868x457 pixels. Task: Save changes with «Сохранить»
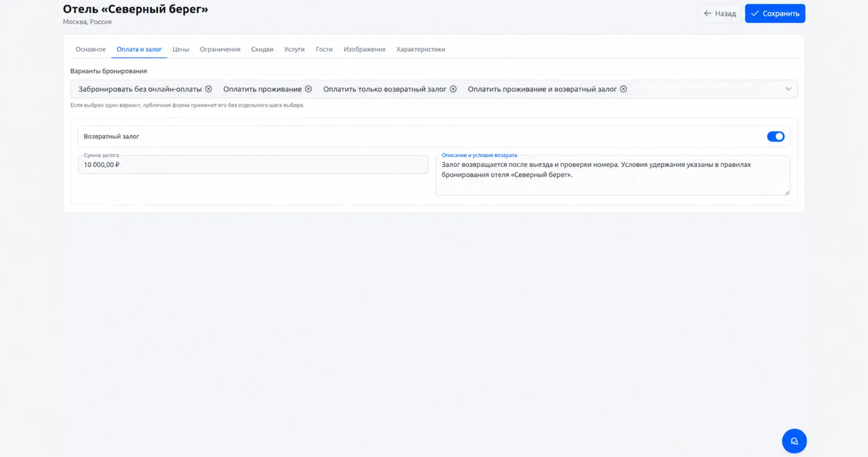(x=775, y=14)
